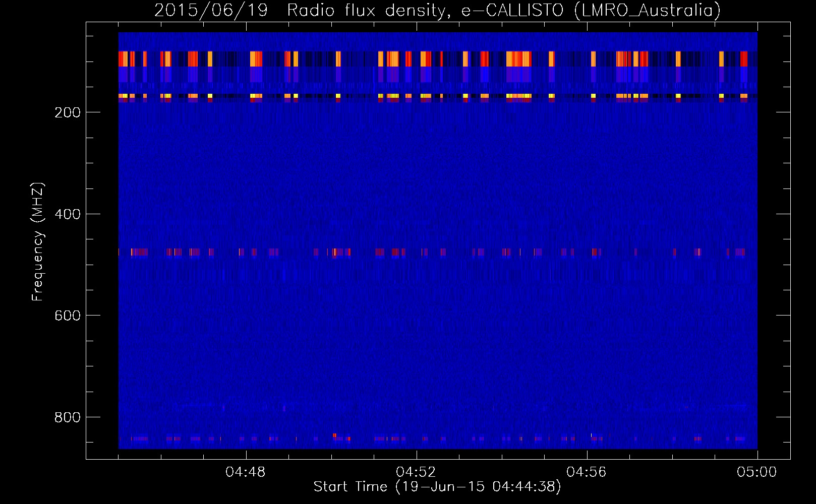Click the "200" frequency tick label
816x504 pixels.
[68, 112]
